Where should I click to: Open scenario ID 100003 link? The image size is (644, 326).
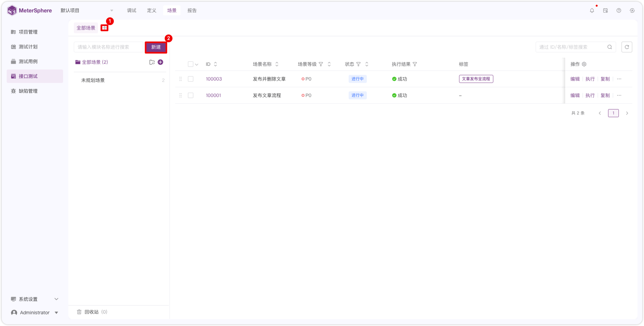click(214, 79)
